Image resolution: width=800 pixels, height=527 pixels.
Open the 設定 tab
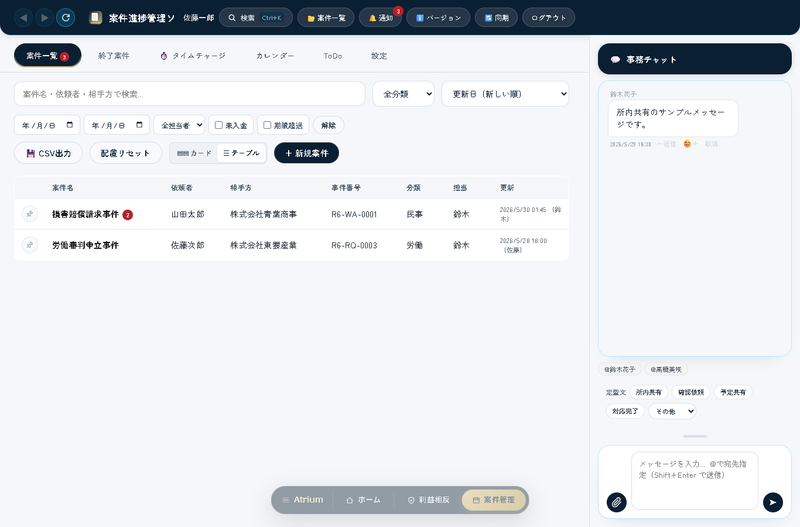click(379, 56)
